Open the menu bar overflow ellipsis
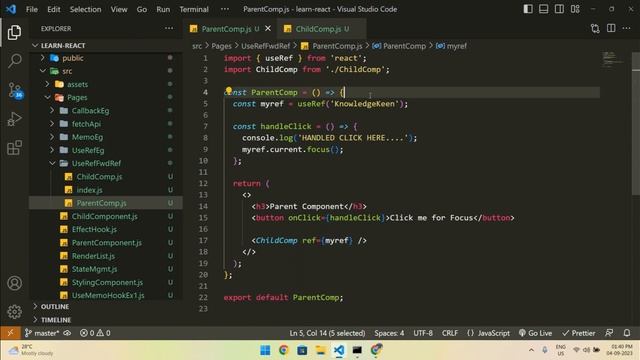 pos(224,9)
